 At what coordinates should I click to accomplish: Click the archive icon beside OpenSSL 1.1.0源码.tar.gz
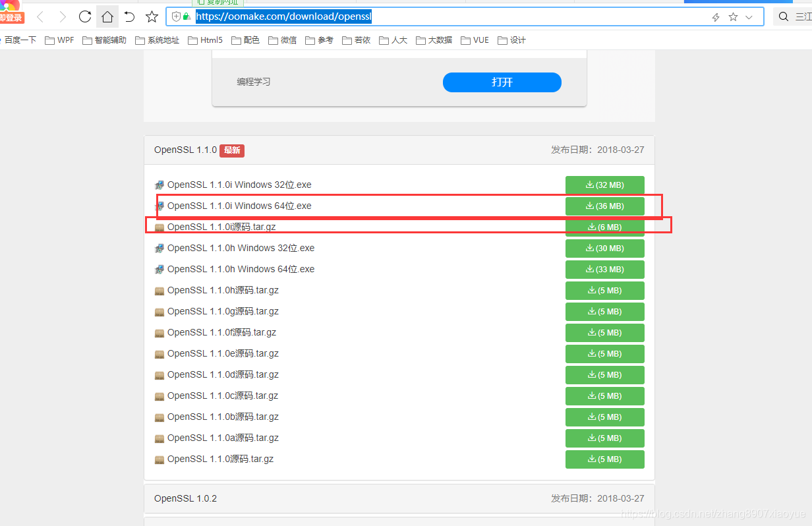[x=159, y=459]
